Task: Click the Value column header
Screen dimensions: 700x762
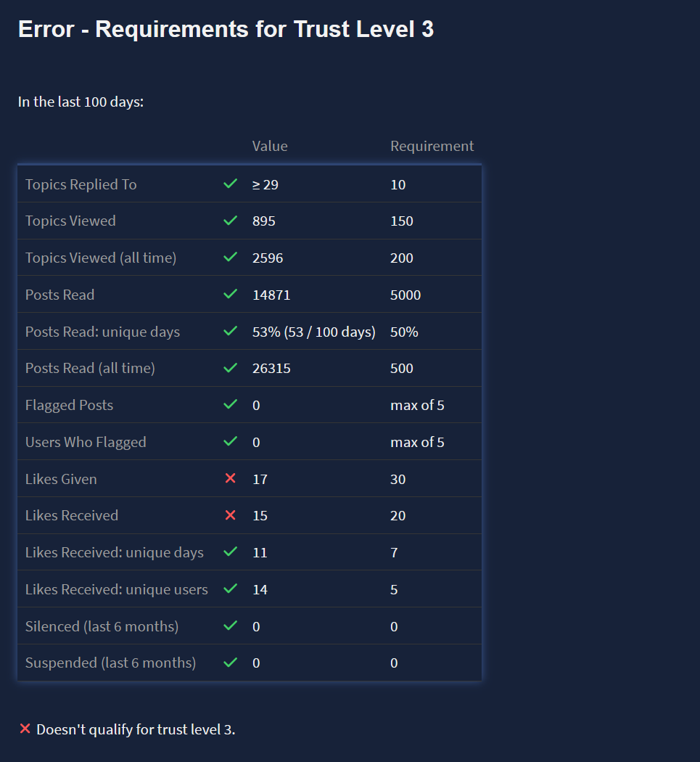Action: (x=270, y=146)
